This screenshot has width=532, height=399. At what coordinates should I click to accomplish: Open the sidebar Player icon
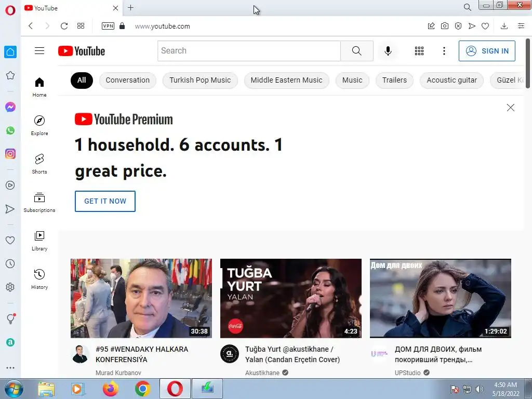click(10, 185)
